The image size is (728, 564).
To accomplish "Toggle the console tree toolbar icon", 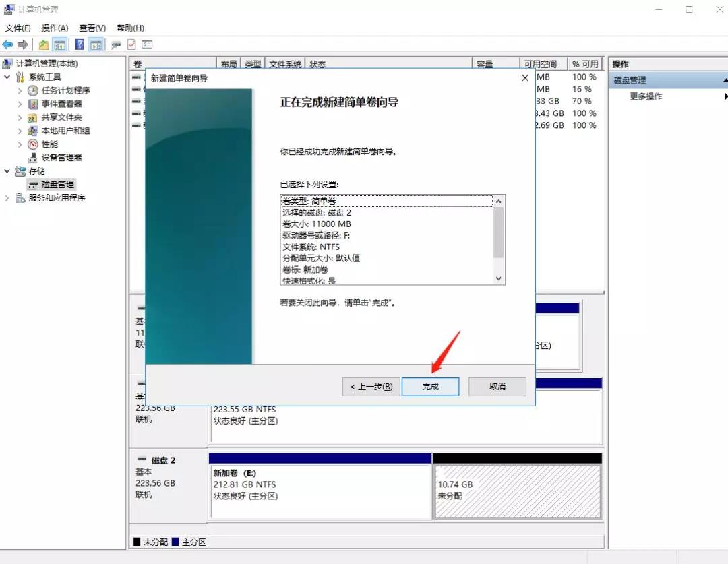I will (x=59, y=44).
